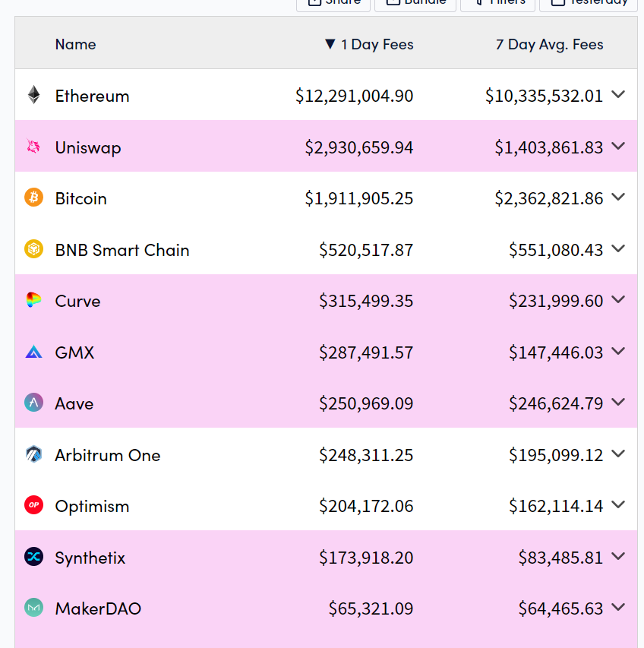Click GMX's $287,491.57 fee value
The height and width of the screenshot is (648, 644).
pyautogui.click(x=366, y=352)
